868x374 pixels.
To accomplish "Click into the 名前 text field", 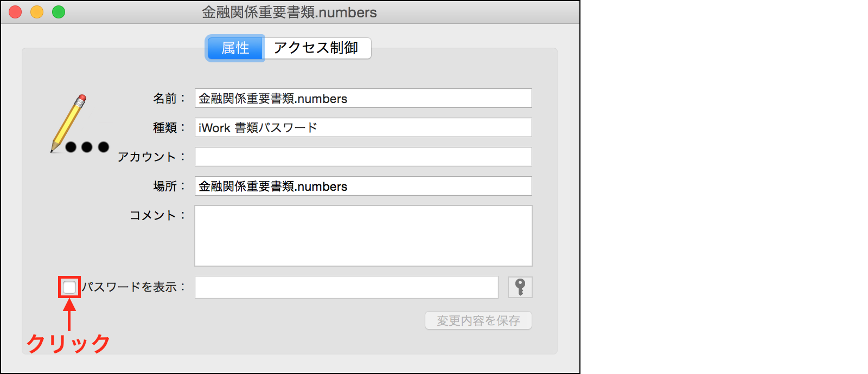I will tap(363, 99).
